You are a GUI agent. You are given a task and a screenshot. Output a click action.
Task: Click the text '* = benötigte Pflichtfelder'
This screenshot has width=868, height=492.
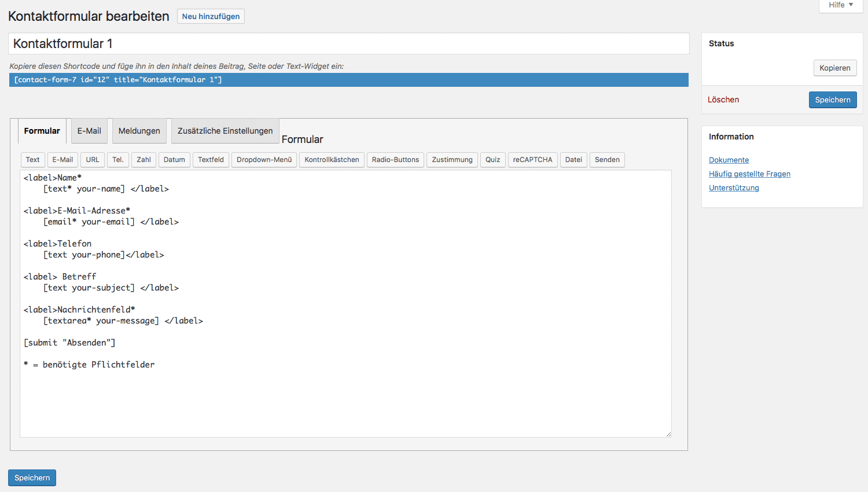(89, 365)
